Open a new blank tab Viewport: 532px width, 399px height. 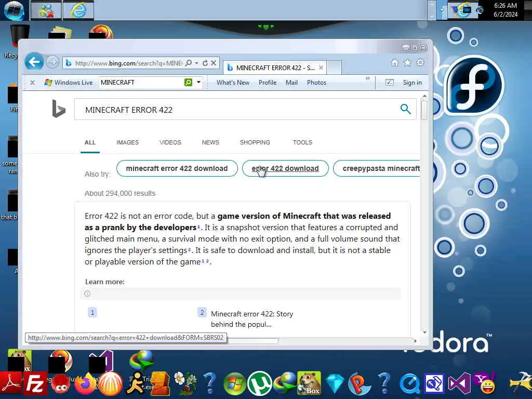click(x=334, y=68)
